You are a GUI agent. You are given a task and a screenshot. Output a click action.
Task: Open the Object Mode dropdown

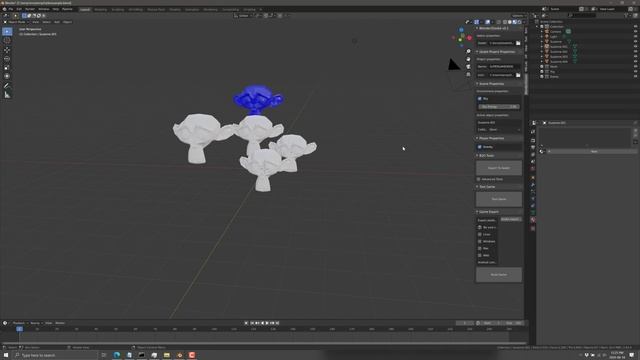[x=17, y=22]
